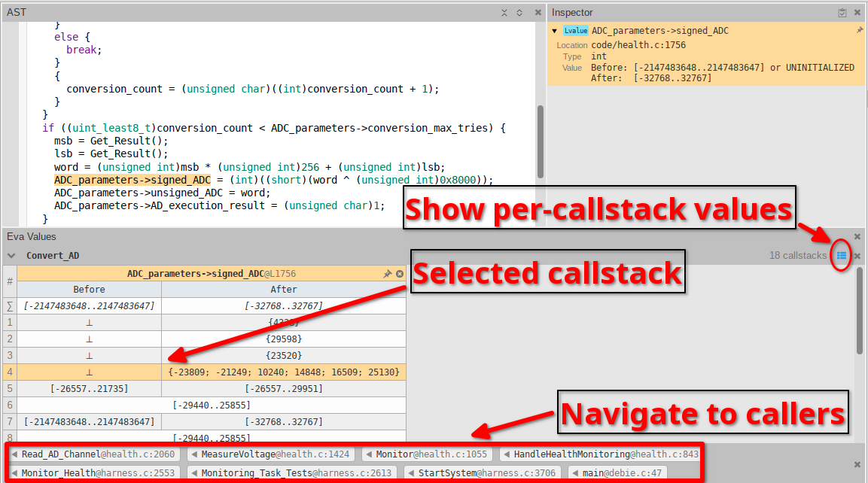Navigate to caller Monitor@health.c:1055

pyautogui.click(x=428, y=454)
